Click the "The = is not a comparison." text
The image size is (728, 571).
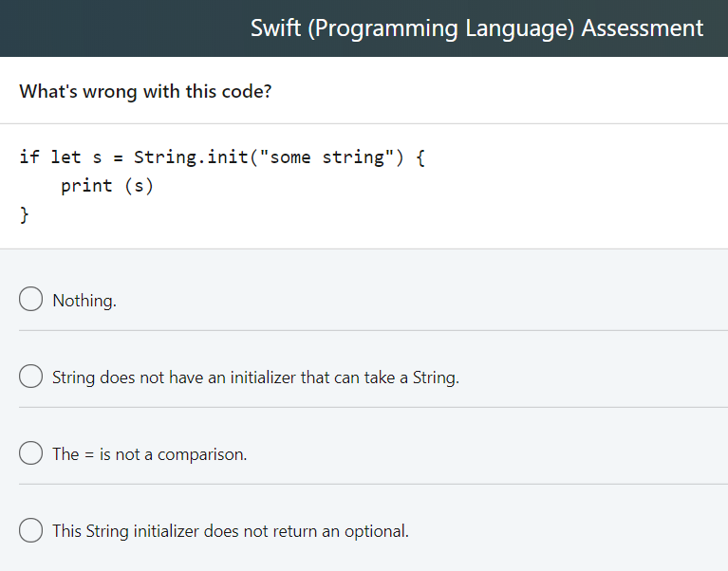pos(150,454)
